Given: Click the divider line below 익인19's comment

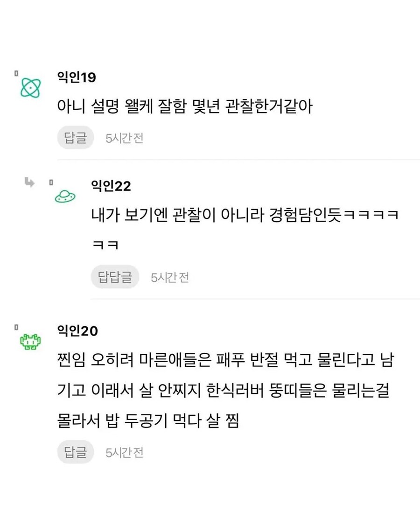Looking at the screenshot, I should tap(238, 160).
